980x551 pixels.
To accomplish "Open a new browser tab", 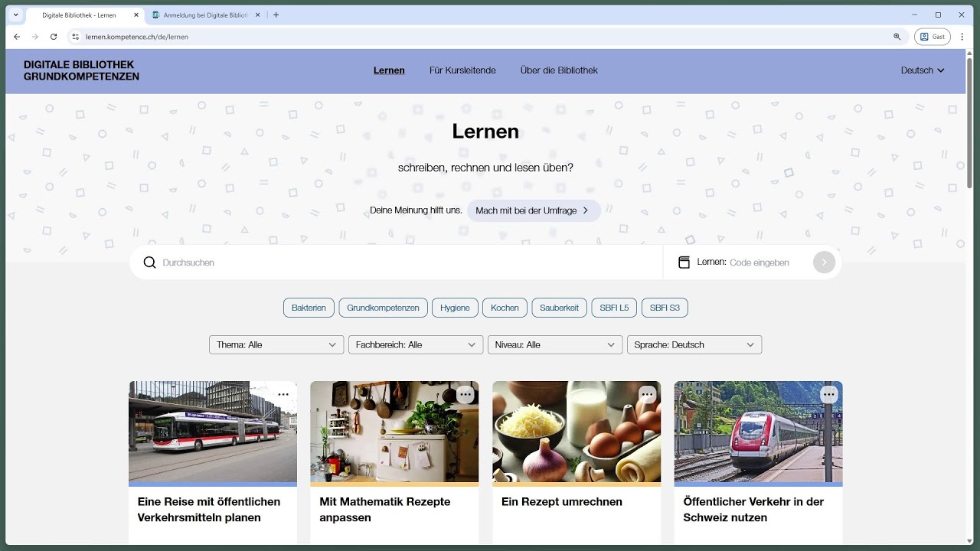I will coord(276,15).
